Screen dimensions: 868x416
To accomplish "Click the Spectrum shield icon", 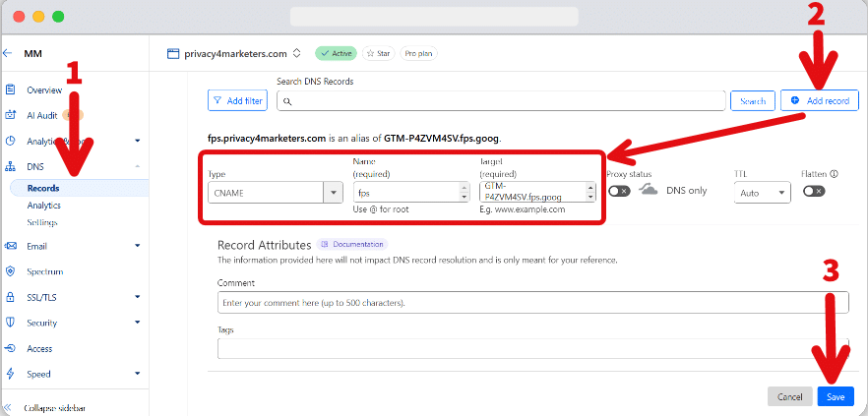I will [10, 271].
